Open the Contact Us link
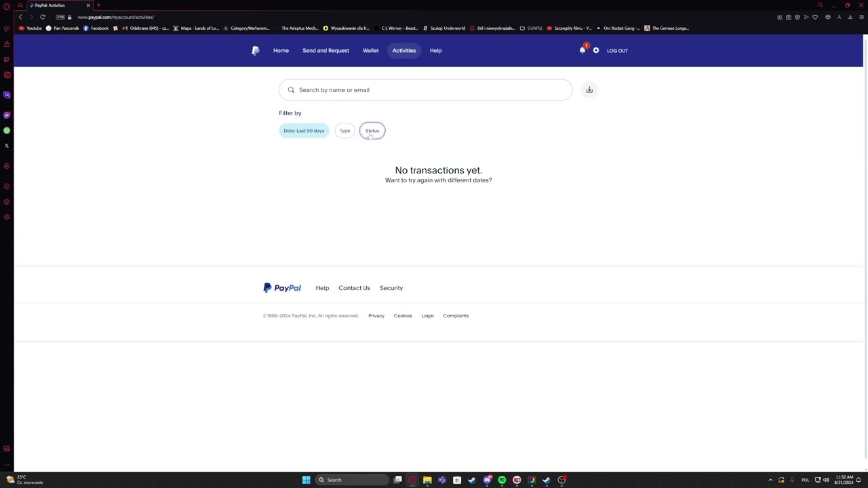The height and width of the screenshot is (488, 868). pos(354,288)
